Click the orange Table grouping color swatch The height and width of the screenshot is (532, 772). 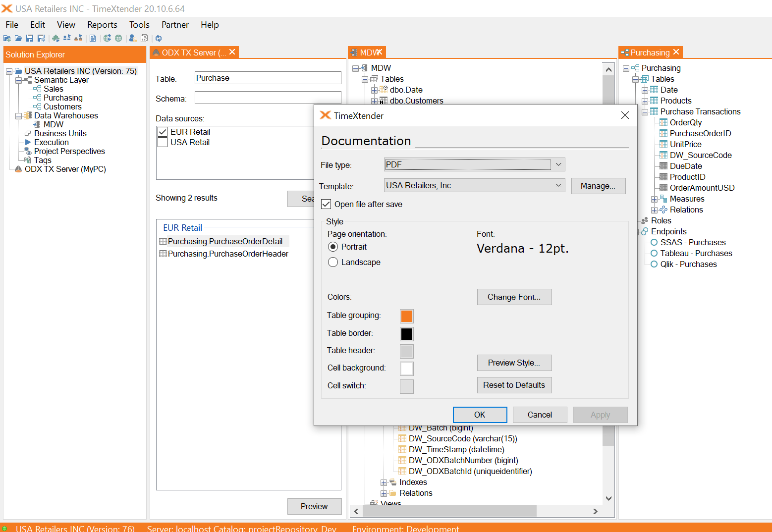pos(407,316)
